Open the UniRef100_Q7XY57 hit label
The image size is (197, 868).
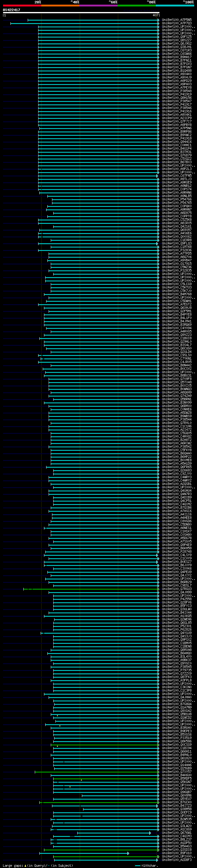point(177,771)
